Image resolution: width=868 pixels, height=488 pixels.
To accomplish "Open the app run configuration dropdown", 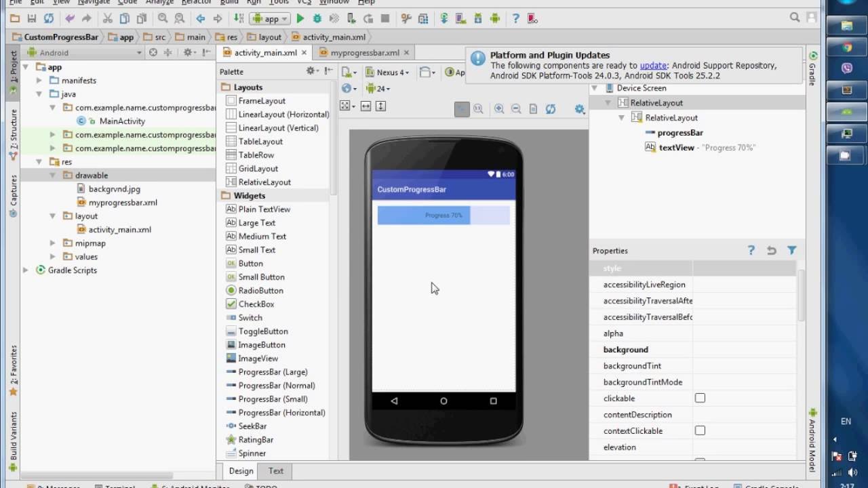I will click(270, 19).
